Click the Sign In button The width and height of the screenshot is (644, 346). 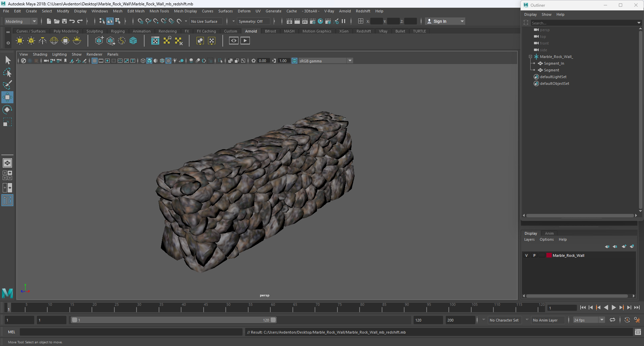[440, 21]
